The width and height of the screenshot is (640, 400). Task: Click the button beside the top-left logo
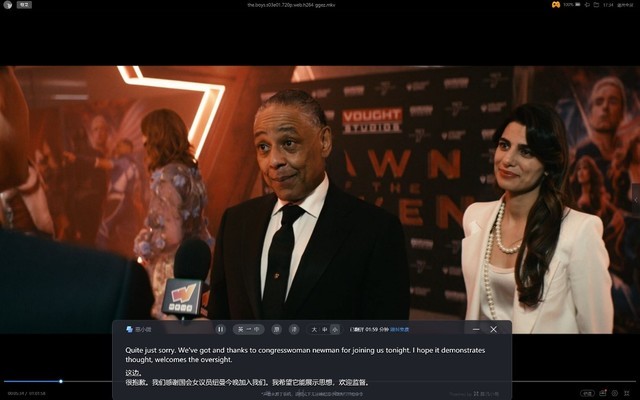[25, 5]
